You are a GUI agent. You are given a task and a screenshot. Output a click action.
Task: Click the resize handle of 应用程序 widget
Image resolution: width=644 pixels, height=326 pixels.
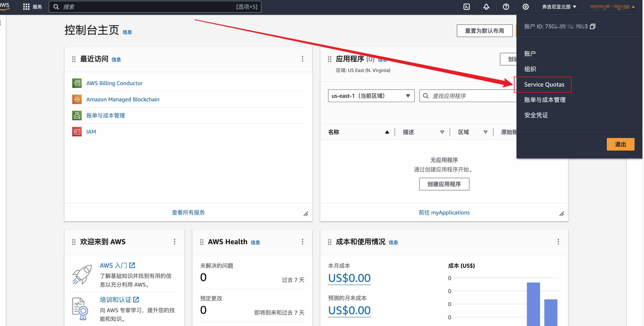[562, 214]
